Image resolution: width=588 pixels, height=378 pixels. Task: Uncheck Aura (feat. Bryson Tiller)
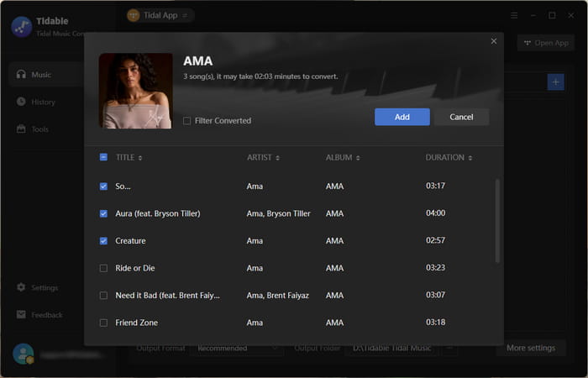(x=103, y=213)
